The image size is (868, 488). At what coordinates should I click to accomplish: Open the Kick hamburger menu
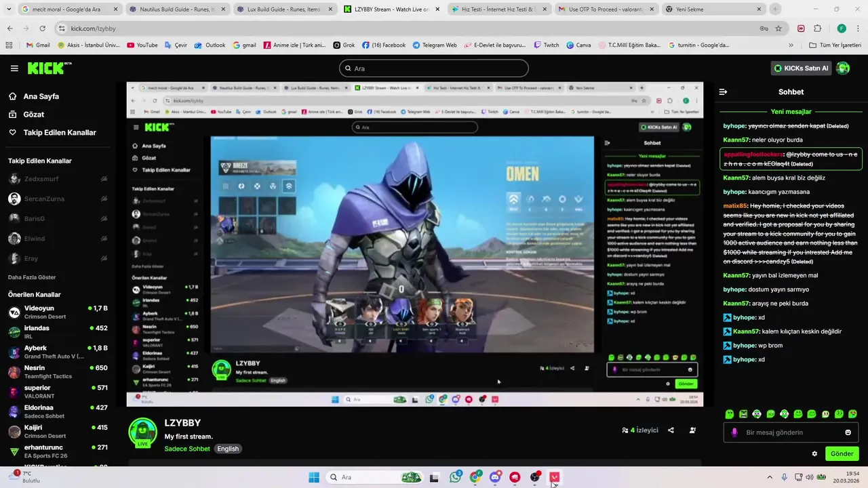(14, 68)
